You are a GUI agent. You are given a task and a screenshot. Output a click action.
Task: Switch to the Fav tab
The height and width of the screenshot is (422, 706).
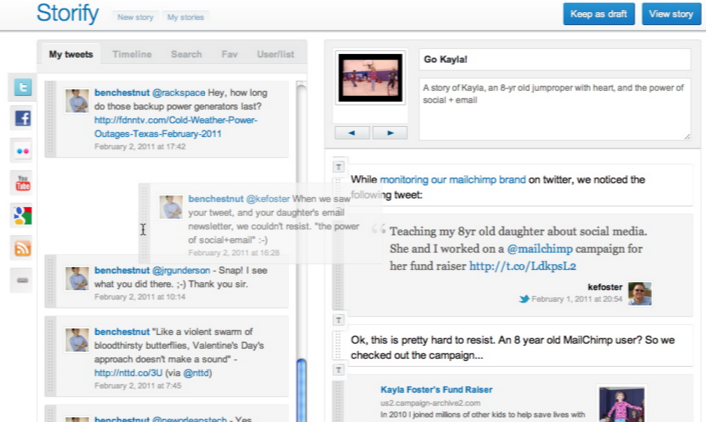[228, 54]
